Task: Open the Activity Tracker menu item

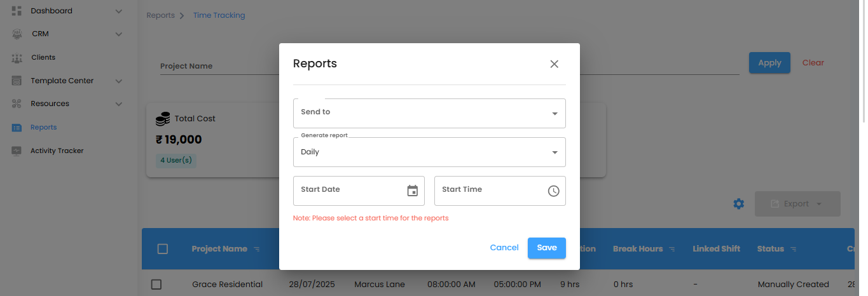Action: (57, 151)
